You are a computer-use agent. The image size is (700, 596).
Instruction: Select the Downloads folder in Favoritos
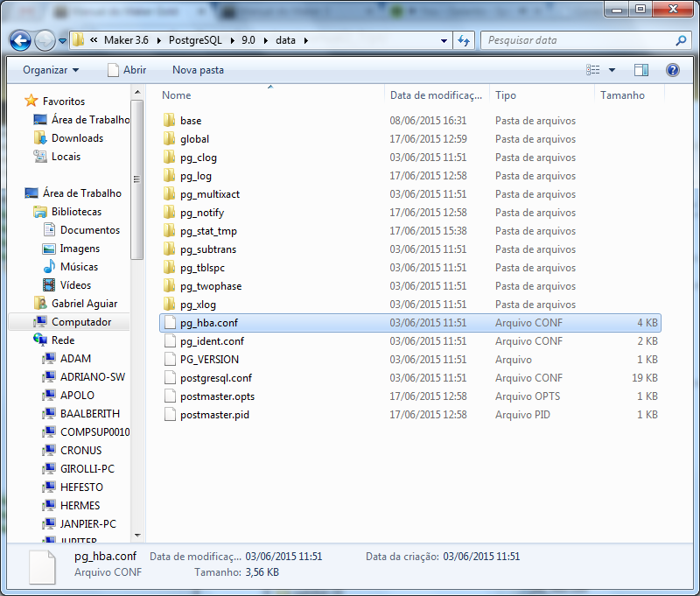point(77,138)
